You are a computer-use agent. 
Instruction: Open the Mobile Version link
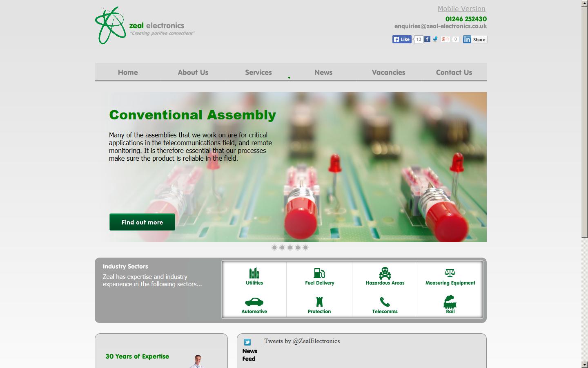(461, 9)
